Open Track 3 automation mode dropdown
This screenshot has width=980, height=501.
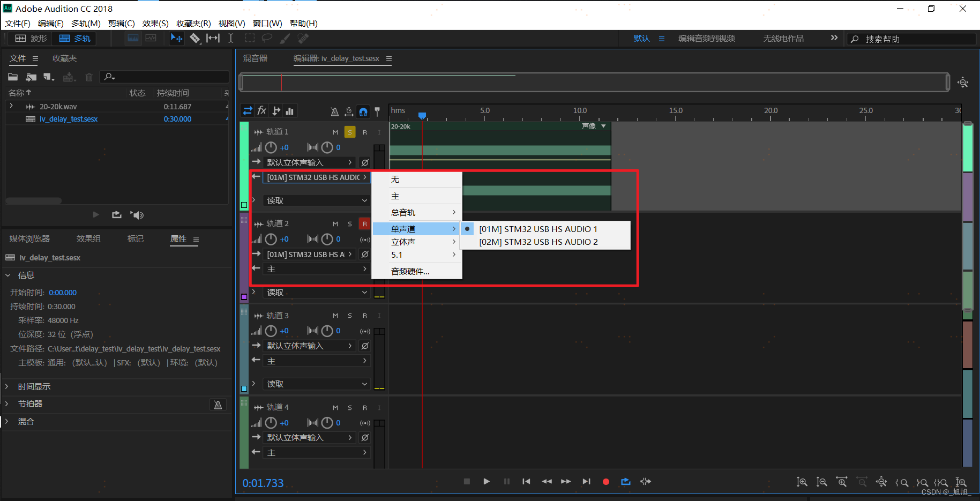click(x=317, y=384)
